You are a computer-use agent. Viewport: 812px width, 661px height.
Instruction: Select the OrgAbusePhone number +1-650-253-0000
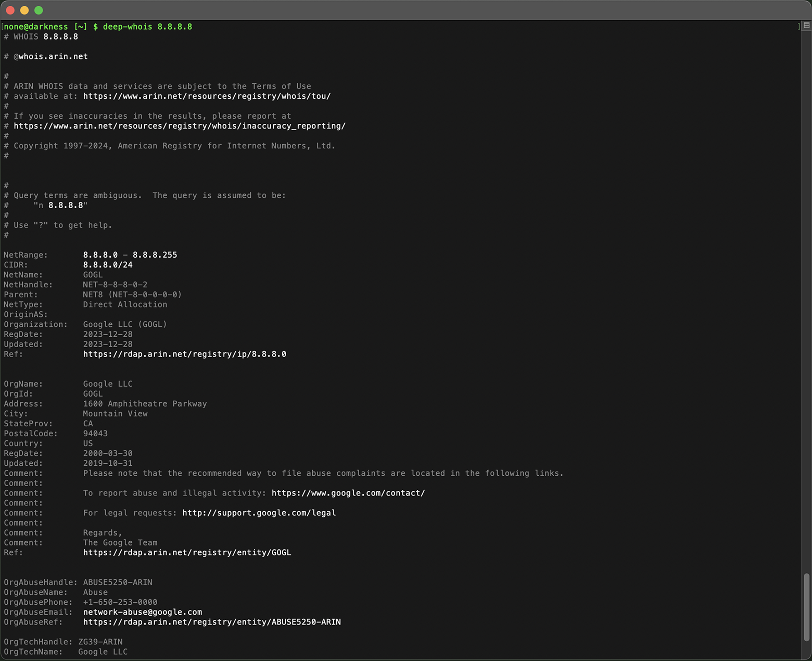(120, 602)
